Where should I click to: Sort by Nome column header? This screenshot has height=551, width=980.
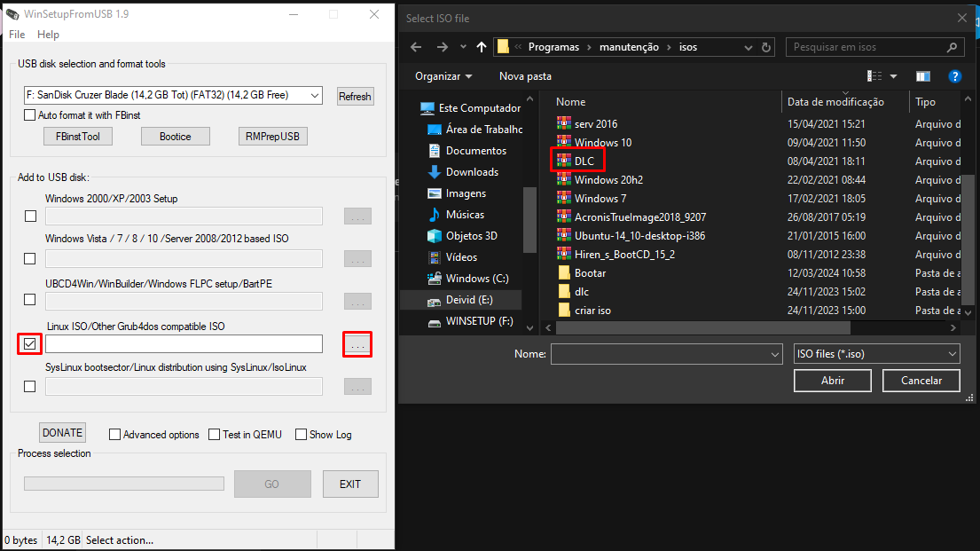[570, 102]
